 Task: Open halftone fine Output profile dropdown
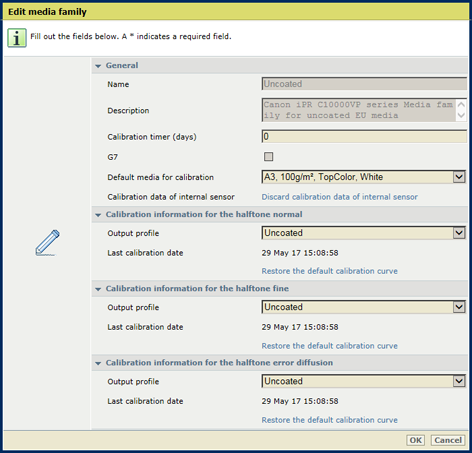(x=364, y=307)
